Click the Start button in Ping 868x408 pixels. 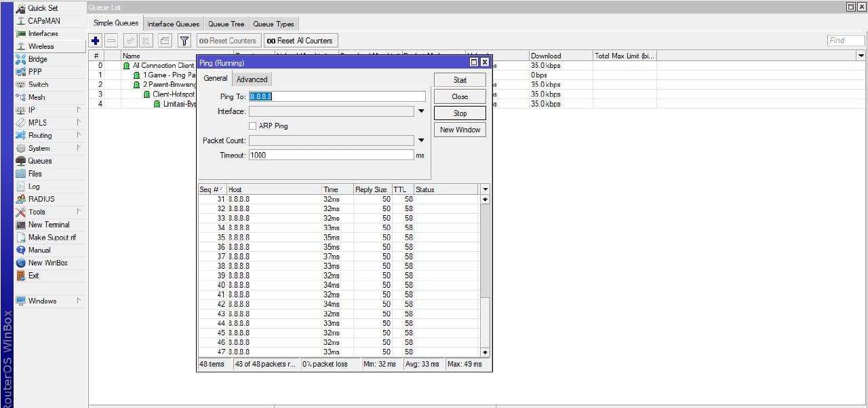tap(460, 80)
